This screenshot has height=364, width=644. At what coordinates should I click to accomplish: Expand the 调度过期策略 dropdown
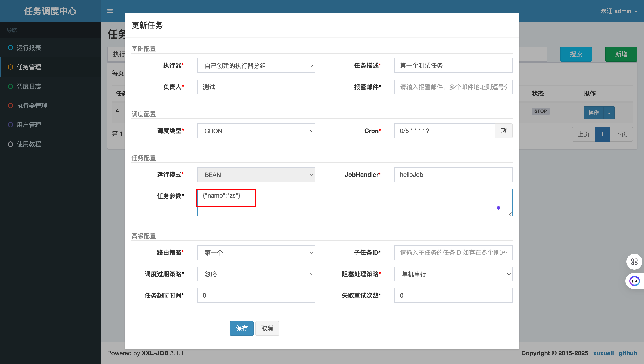click(256, 274)
